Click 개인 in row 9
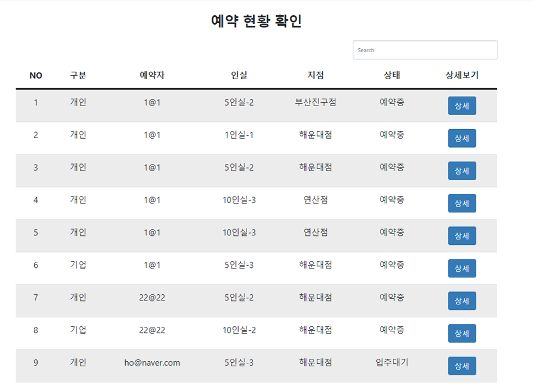This screenshot has height=392, width=534. 78,362
